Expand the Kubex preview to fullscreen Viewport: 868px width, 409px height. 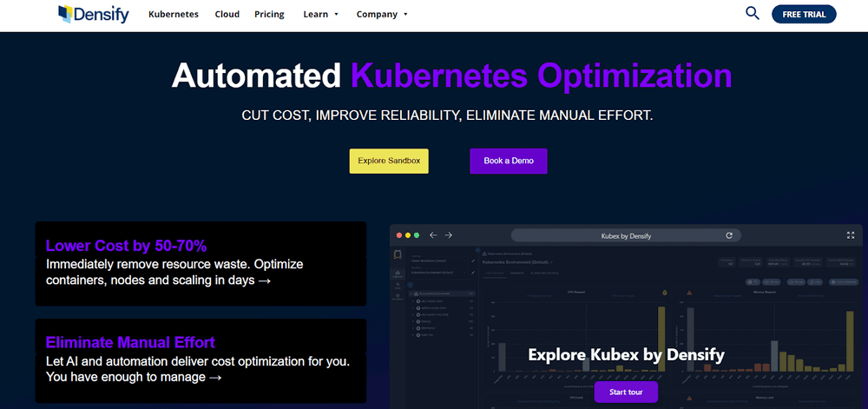(850, 235)
